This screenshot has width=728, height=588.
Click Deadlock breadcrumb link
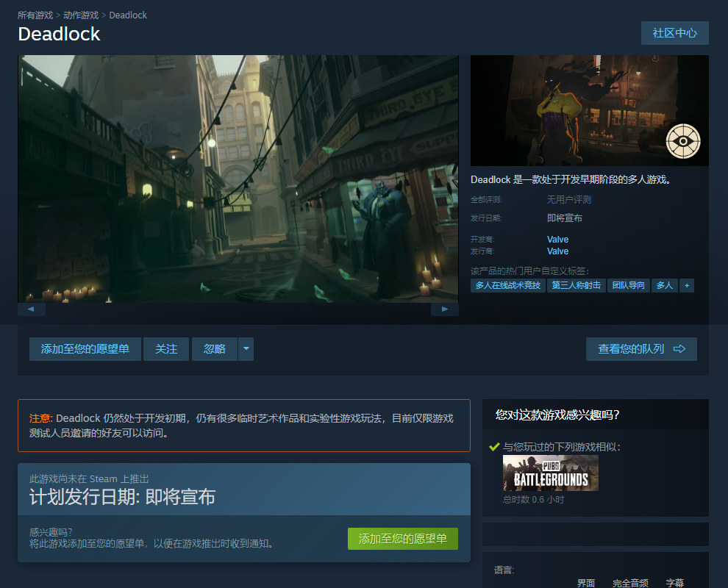(x=128, y=15)
